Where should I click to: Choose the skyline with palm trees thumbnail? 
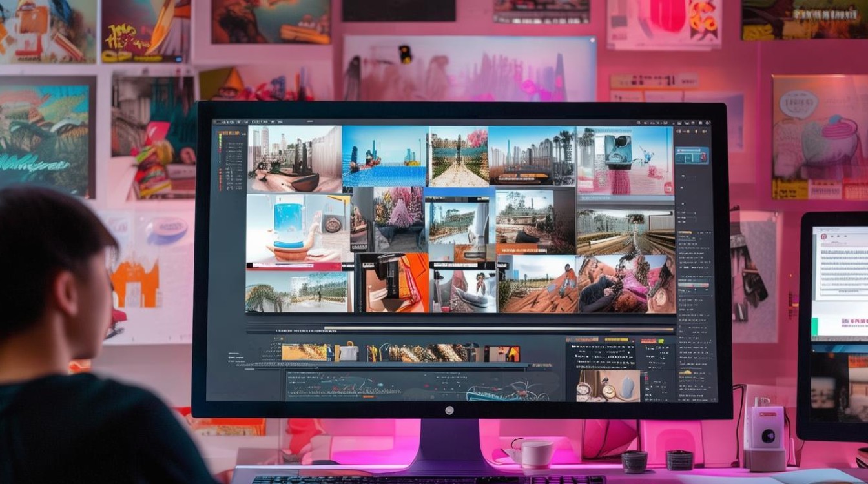532,156
